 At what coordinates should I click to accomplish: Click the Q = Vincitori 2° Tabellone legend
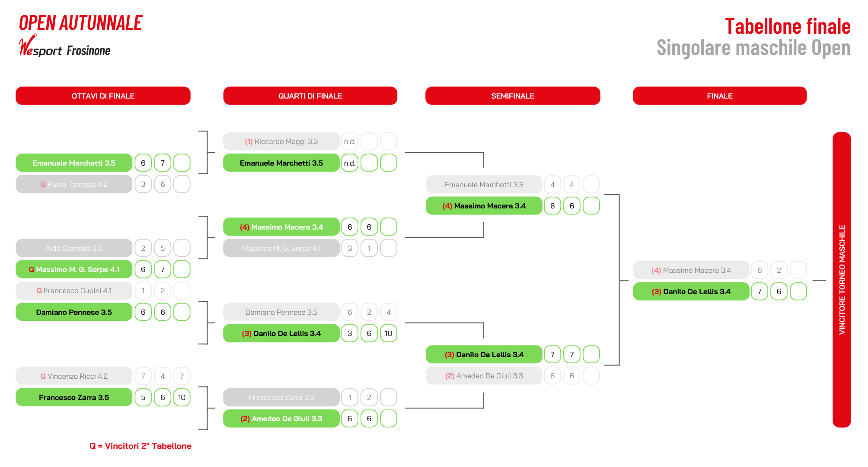[x=140, y=446]
